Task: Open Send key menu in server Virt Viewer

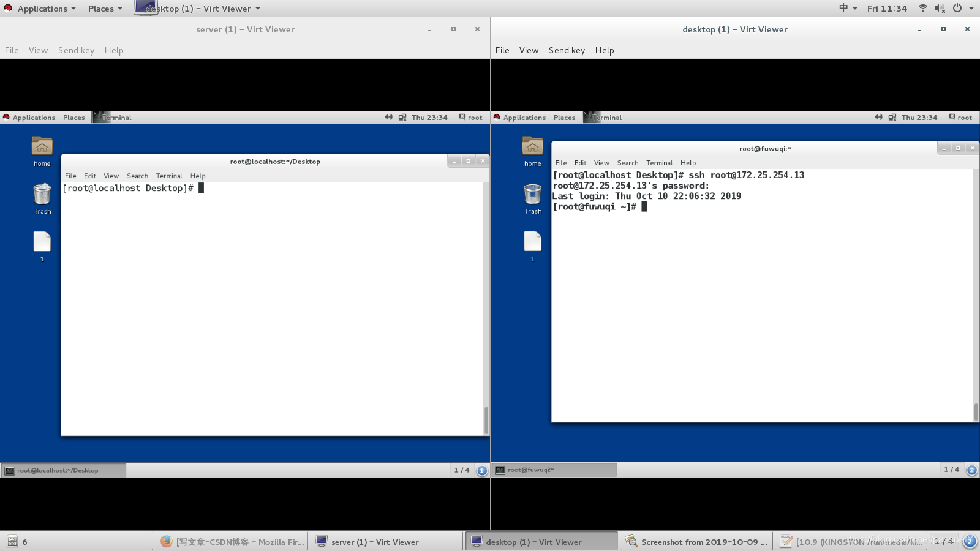Action: point(77,50)
